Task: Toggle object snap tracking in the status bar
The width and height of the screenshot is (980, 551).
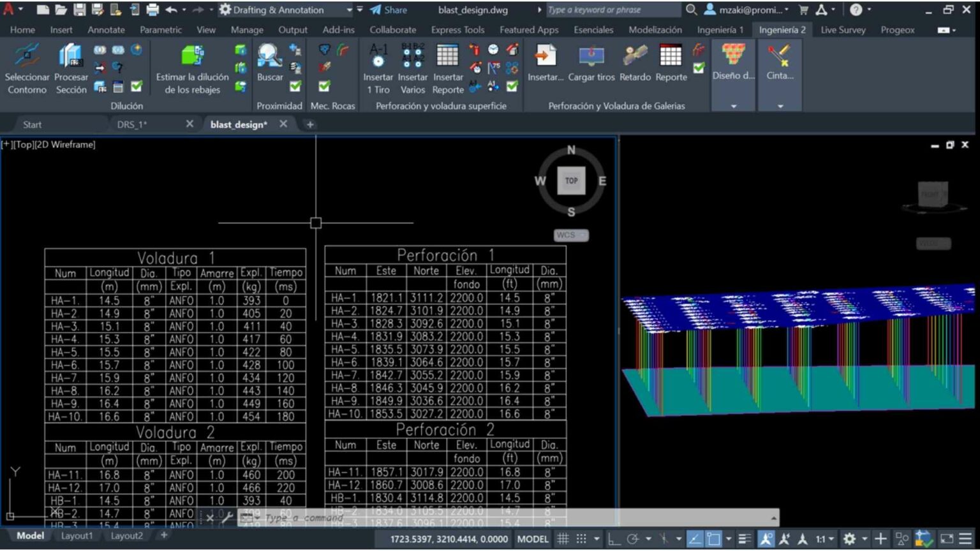Action: pos(664,539)
